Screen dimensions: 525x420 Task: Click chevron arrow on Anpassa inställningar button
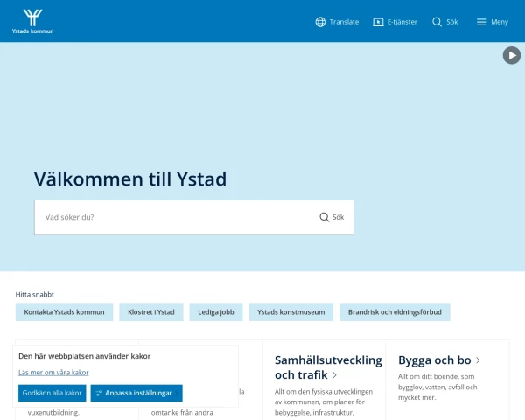coord(177,393)
